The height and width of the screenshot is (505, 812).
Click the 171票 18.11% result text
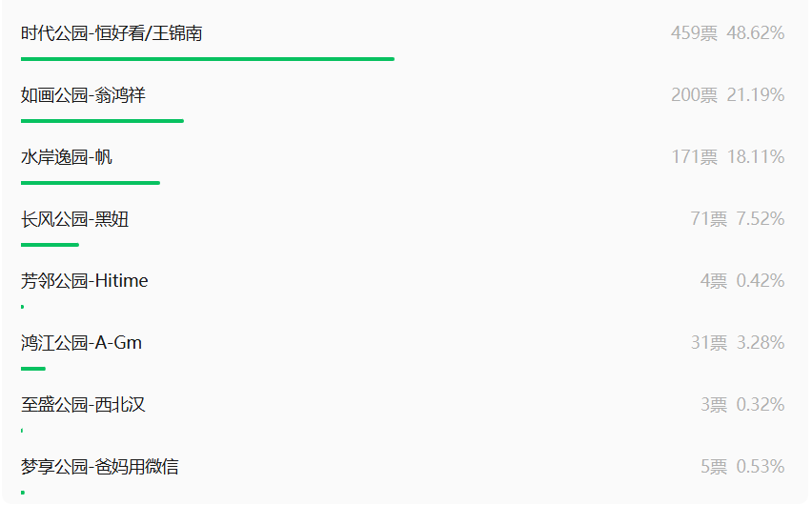tap(727, 157)
